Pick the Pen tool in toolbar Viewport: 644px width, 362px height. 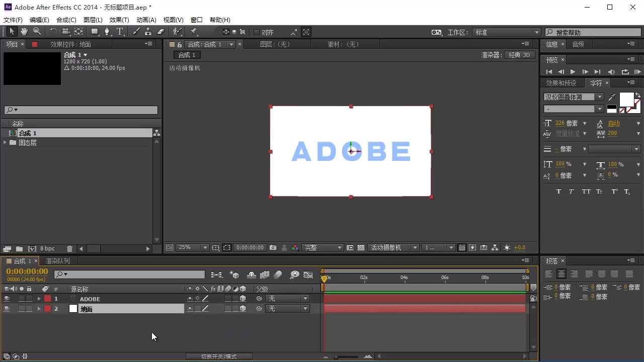pyautogui.click(x=107, y=32)
